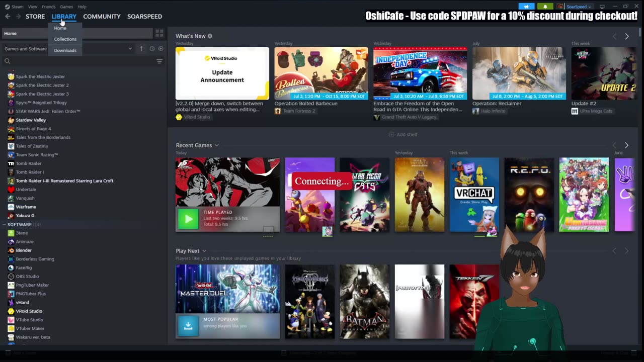Open the Kingdom Hearts III cover
Viewport: 644px width, 362px height.
tap(310, 302)
